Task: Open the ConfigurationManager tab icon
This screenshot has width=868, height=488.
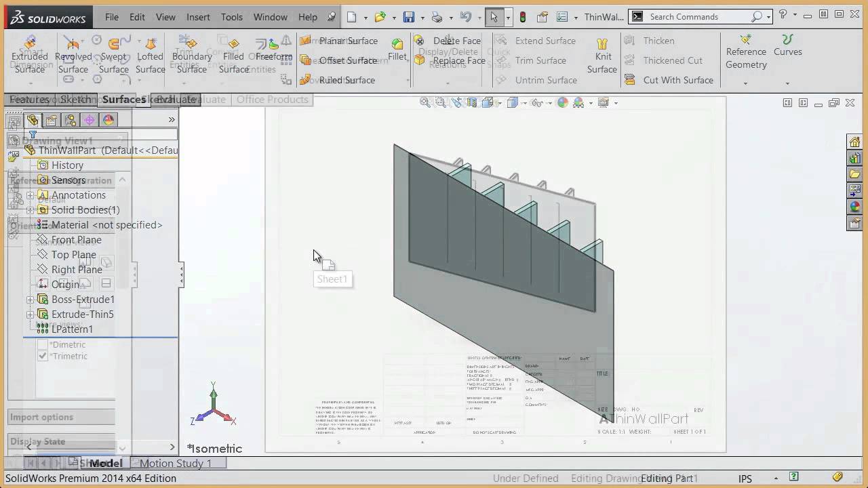Action: (70, 120)
